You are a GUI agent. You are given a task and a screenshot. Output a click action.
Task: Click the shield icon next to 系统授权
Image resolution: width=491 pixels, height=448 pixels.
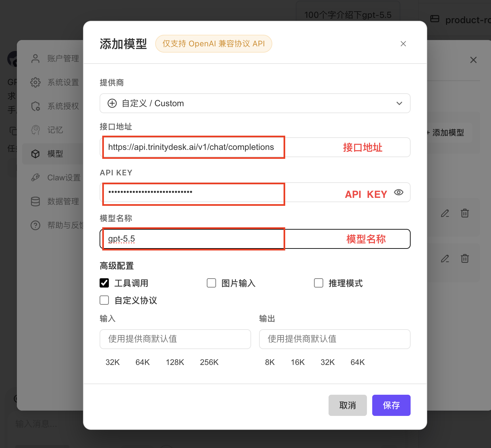[35, 106]
